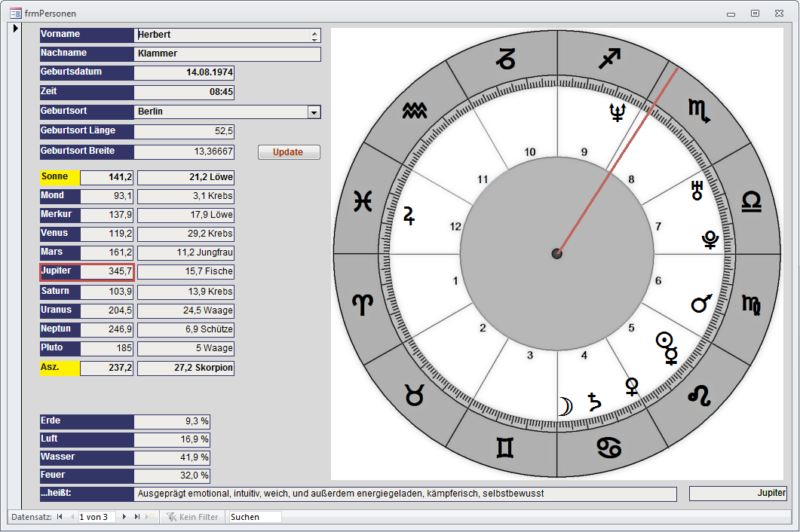Select the Capricorn sign on the zodiac wheel
Viewport: 800px width, 532px height.
(x=505, y=58)
